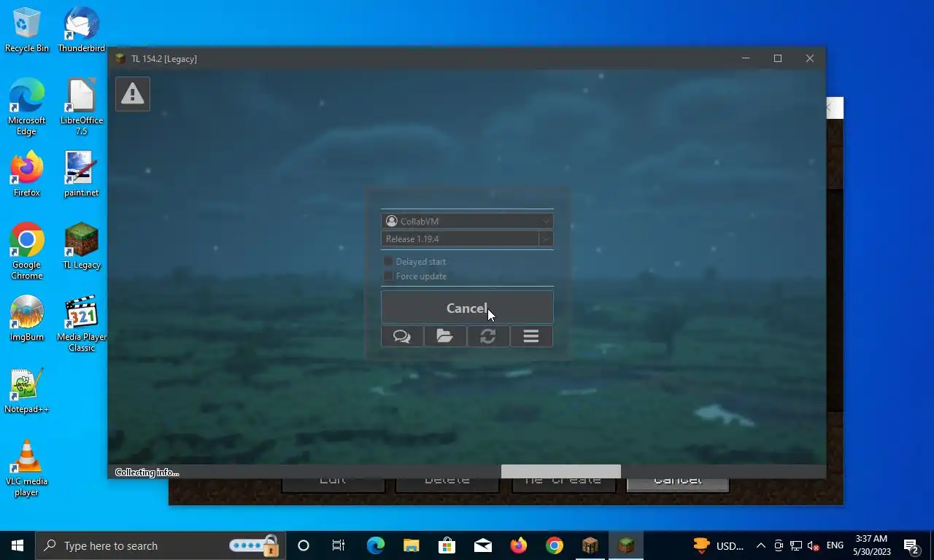Click the refresh versions icon button

coord(488,336)
